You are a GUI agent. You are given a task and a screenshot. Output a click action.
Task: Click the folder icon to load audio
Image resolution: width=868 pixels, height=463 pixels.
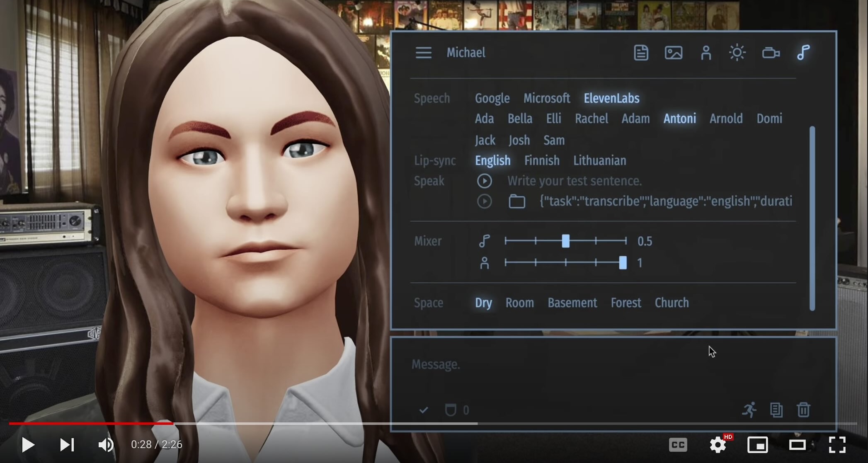516,202
